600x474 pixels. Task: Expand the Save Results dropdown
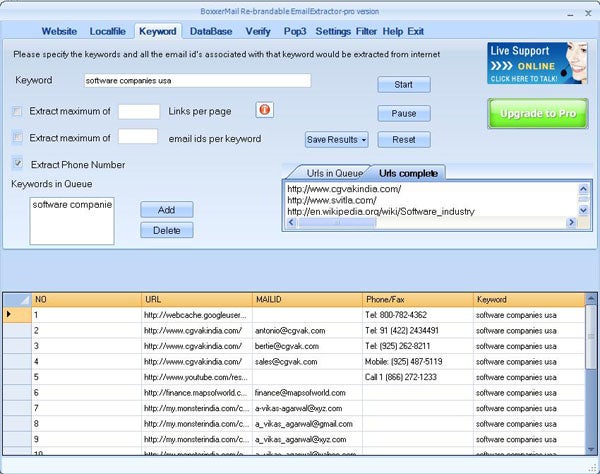coord(337,139)
